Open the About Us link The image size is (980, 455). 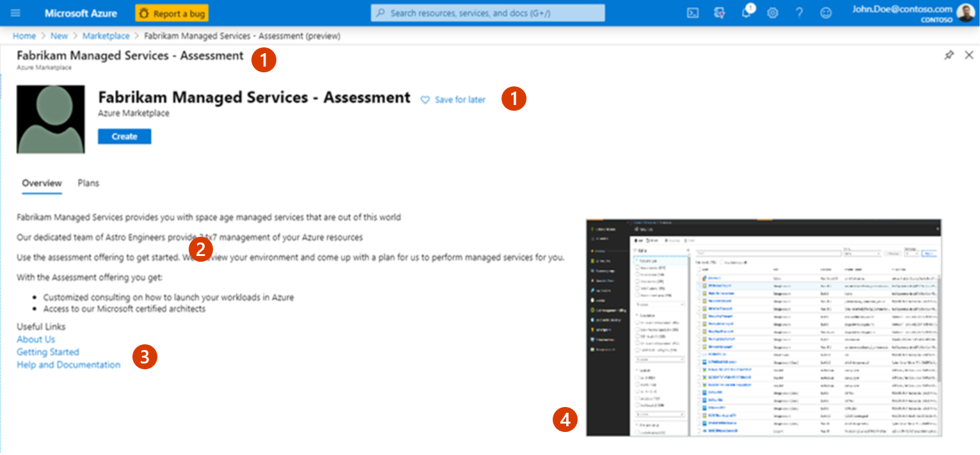coord(35,339)
